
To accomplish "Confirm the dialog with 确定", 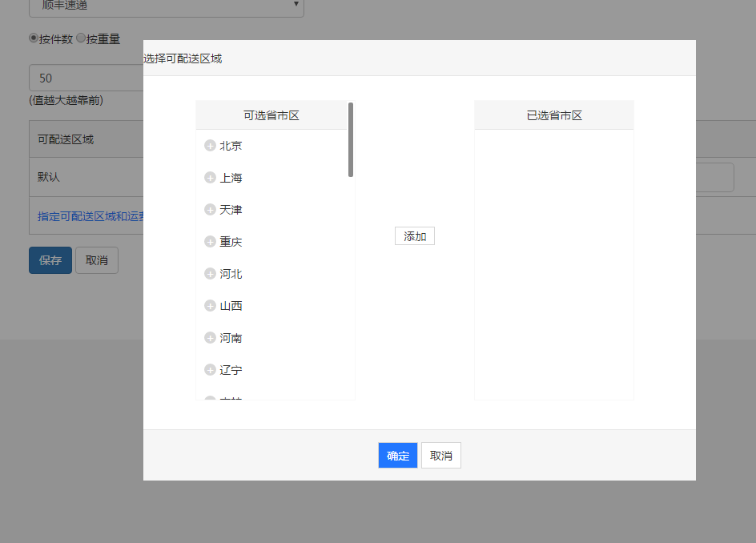I will click(397, 455).
